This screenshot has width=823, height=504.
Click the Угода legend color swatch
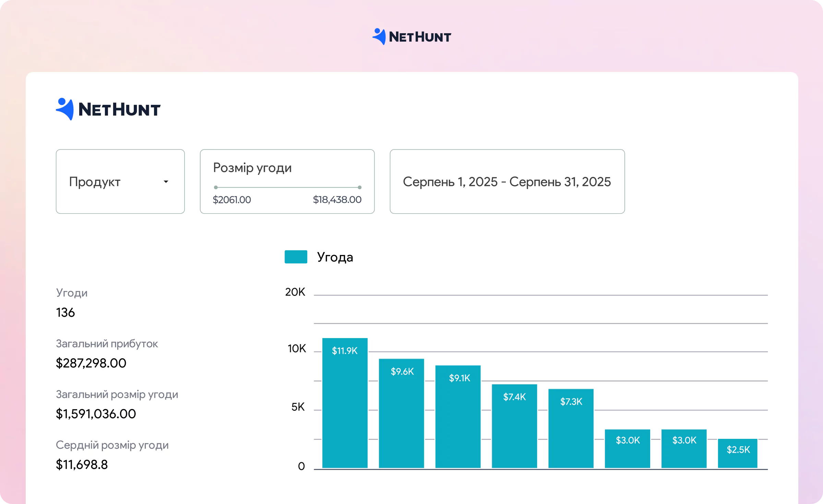296,257
